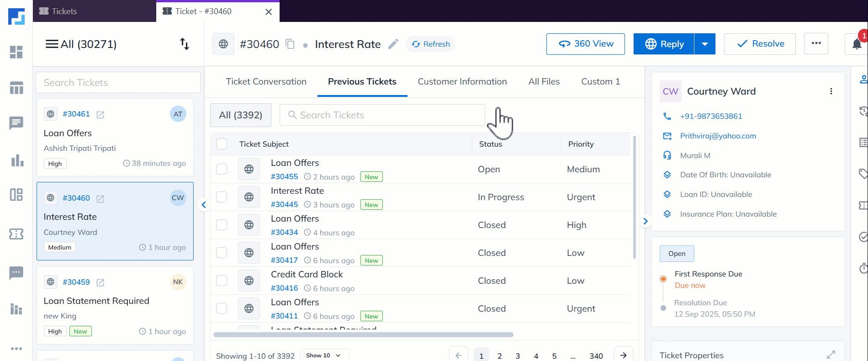Click the vertical scrollbar of tickets table
Screen dimensions: 868x361
point(634,197)
